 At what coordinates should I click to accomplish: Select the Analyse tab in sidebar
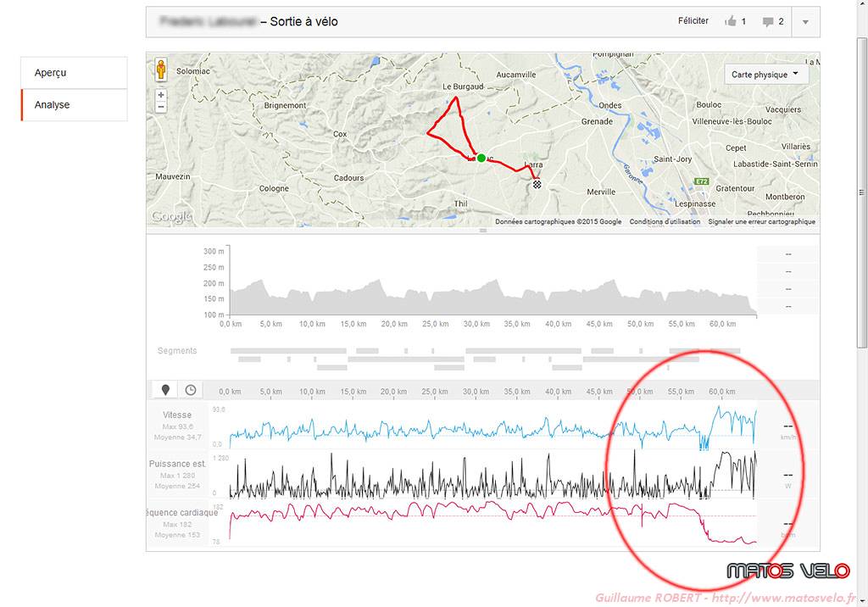pos(75,104)
